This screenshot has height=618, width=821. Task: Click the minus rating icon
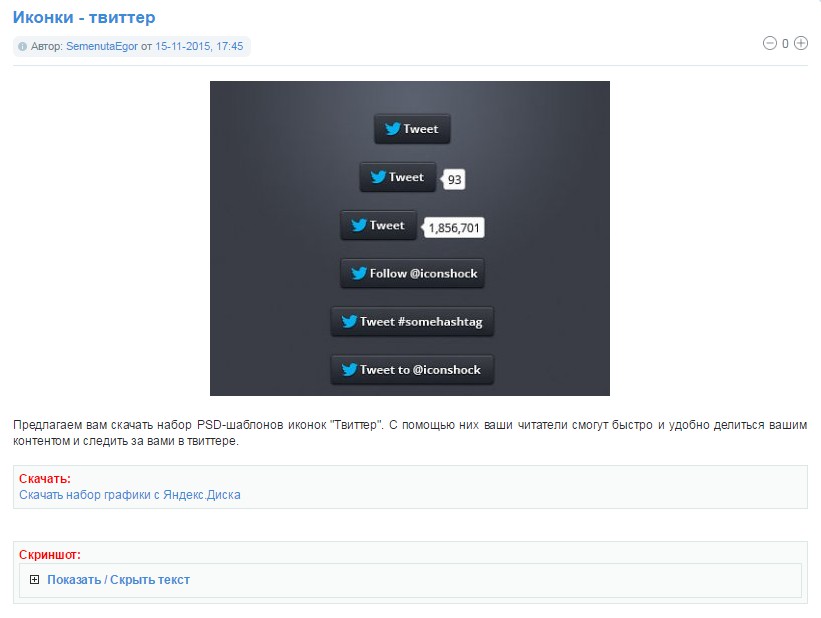[x=770, y=43]
